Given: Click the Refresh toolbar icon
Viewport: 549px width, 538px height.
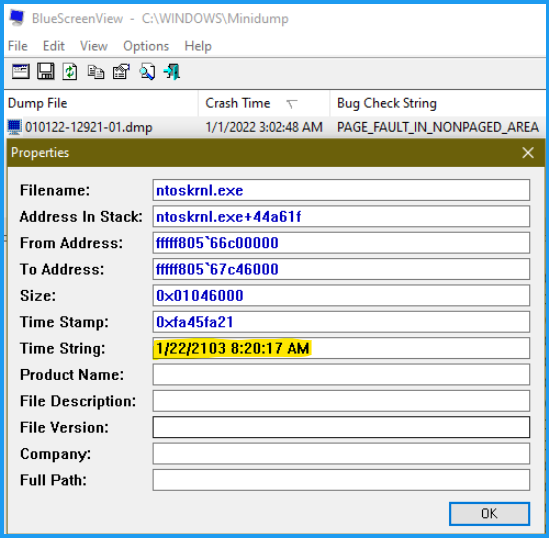Looking at the screenshot, I should coord(70,72).
